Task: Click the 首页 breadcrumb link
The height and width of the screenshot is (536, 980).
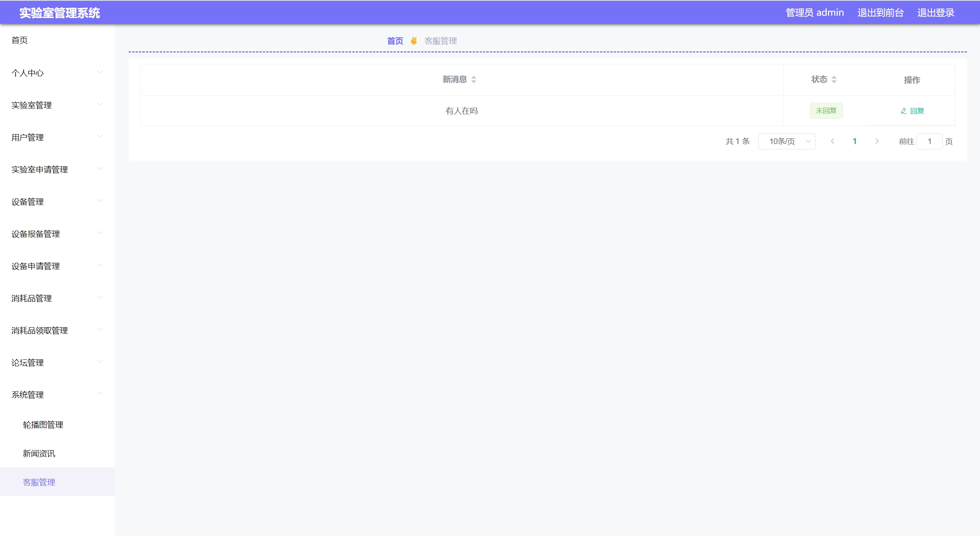Action: (395, 41)
